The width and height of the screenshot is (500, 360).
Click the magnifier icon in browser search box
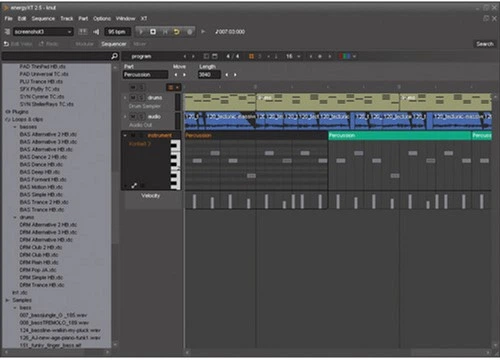click(114, 56)
